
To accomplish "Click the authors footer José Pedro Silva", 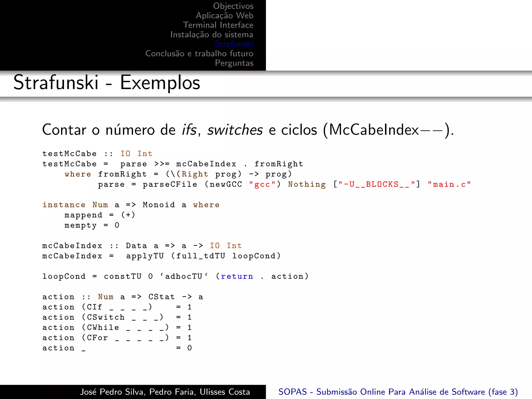I will (165, 392).
